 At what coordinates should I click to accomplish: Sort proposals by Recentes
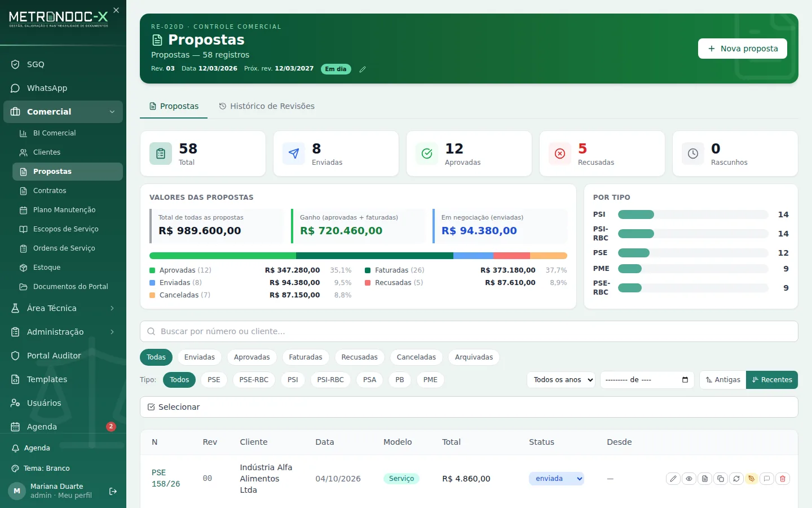[772, 380]
